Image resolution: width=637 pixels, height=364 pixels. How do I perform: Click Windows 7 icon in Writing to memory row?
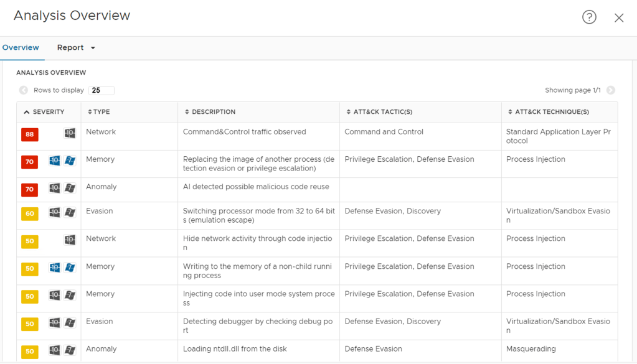point(70,268)
